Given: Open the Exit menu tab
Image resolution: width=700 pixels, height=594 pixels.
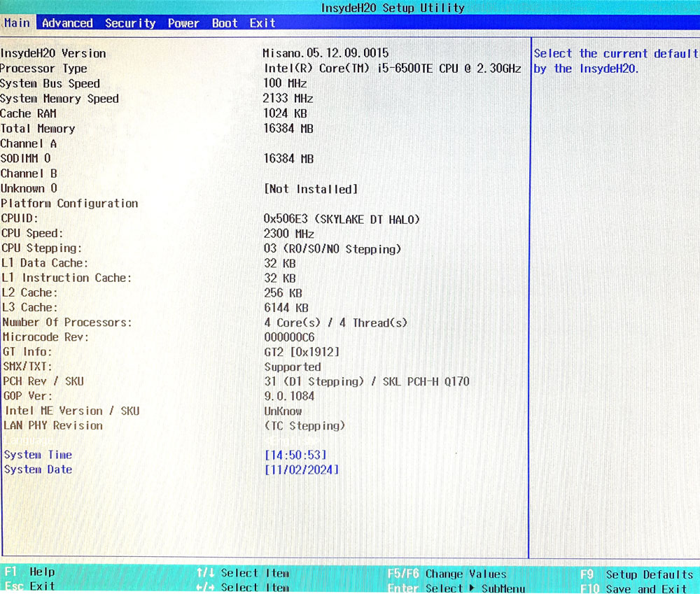Looking at the screenshot, I should pos(262,23).
